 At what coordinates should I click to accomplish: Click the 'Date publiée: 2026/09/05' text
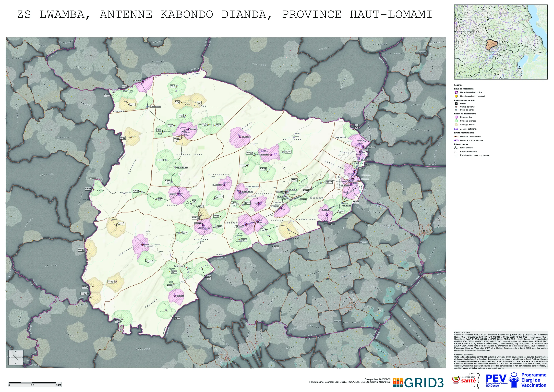coord(377,380)
